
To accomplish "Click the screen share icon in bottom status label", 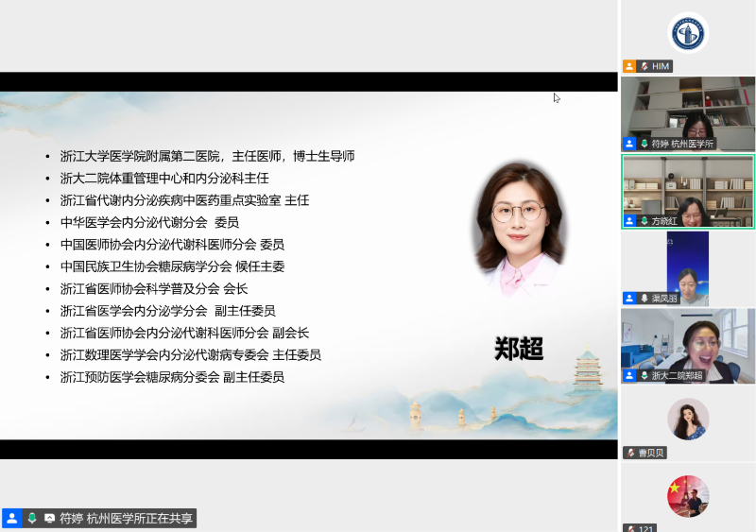I will (49, 518).
